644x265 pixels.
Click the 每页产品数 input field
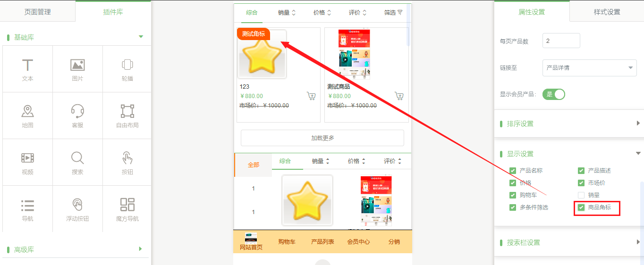pyautogui.click(x=561, y=41)
